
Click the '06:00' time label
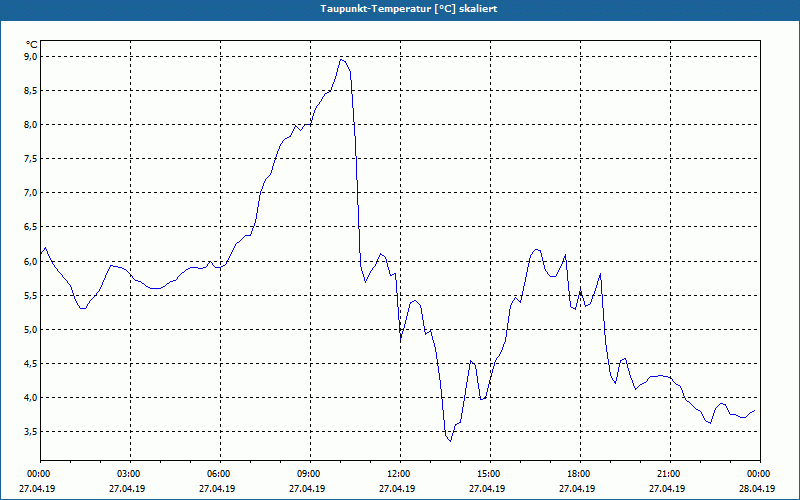tap(217, 474)
